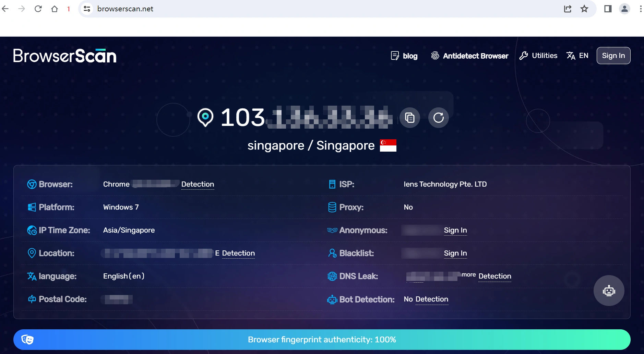This screenshot has width=644, height=354.
Task: Select the ISP name "Iens Technology Pte. LTD"
Action: [445, 184]
